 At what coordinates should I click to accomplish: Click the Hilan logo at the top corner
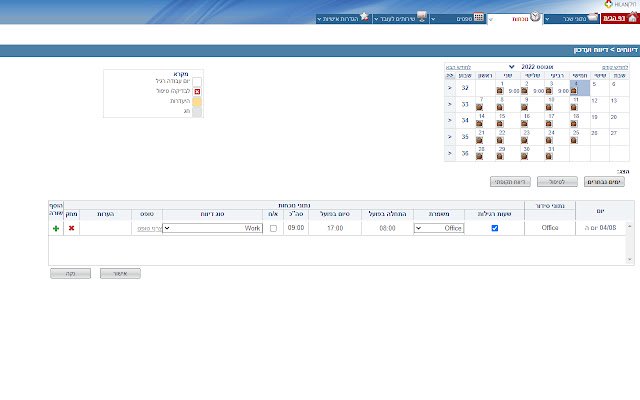(x=620, y=4)
